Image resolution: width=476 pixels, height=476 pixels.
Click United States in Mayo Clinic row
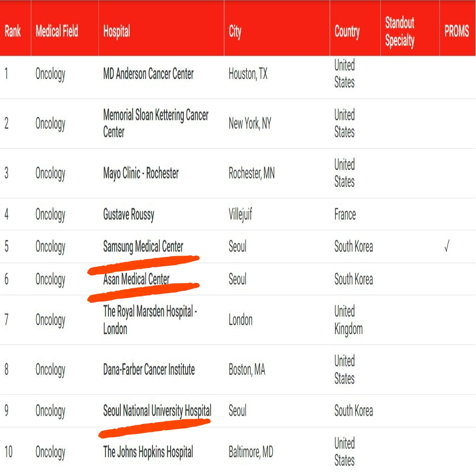344,173
